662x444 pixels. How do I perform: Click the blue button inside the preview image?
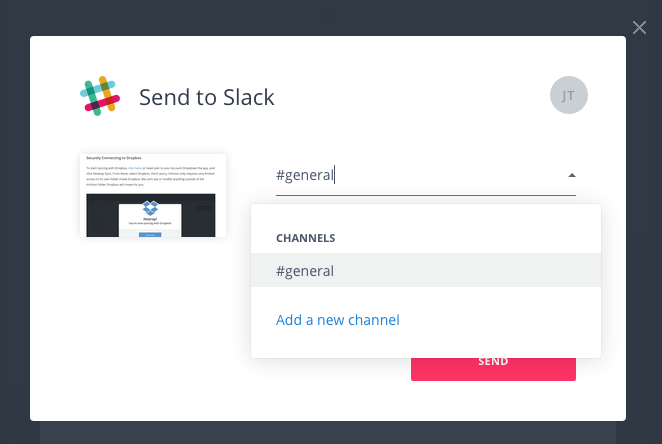coord(150,233)
